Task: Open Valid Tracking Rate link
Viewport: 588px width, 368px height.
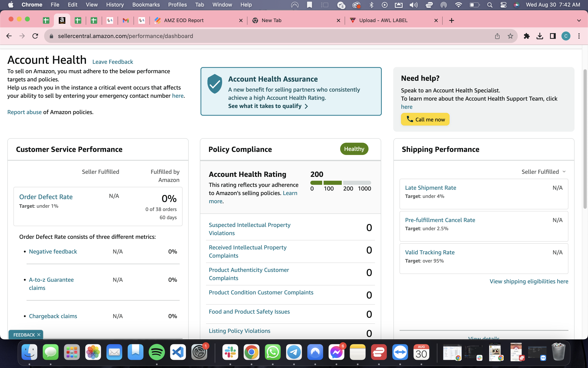Action: point(430,252)
